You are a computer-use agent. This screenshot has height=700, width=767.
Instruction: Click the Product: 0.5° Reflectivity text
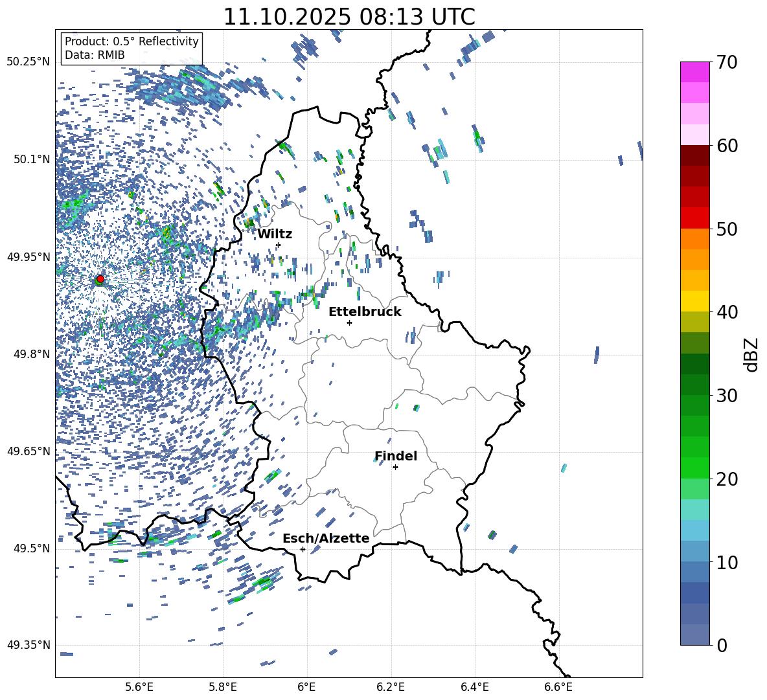coord(132,41)
